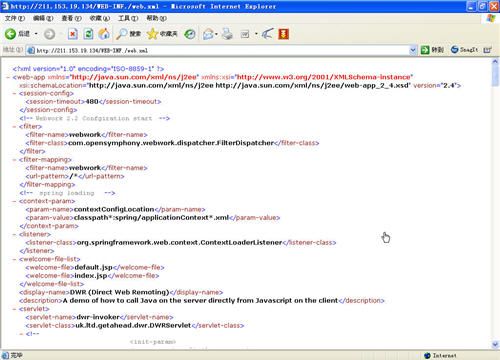This screenshot has height=360, width=500.
Task: Collapse the filter-mapping node
Action: tap(14, 160)
